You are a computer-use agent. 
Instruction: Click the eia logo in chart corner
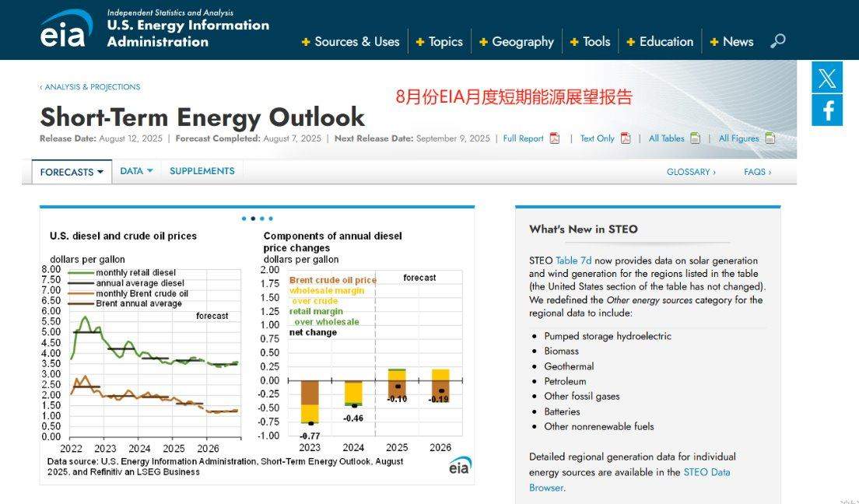pos(460,466)
